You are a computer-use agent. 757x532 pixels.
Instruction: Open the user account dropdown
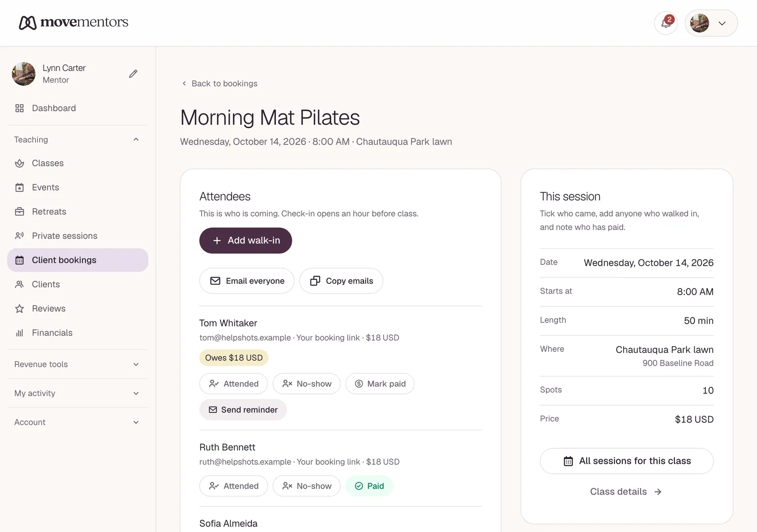[x=711, y=23]
